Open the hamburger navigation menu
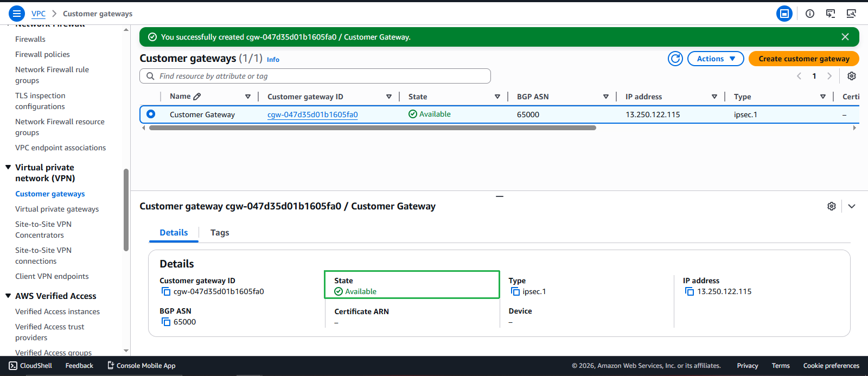Image resolution: width=868 pixels, height=376 pixels. coord(17,14)
